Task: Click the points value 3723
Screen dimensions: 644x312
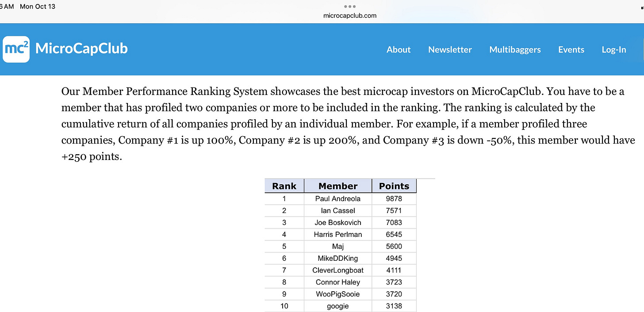Action: pyautogui.click(x=394, y=282)
